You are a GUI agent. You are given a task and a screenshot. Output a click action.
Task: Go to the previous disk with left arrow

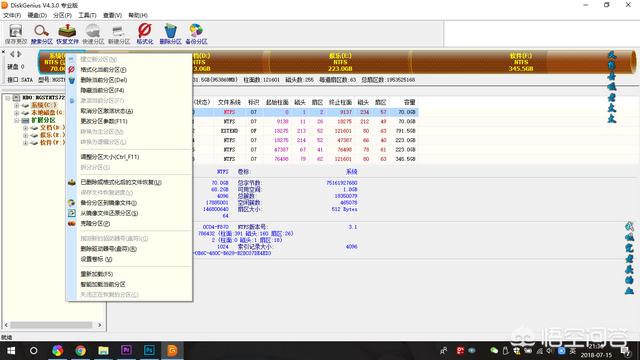point(12,54)
